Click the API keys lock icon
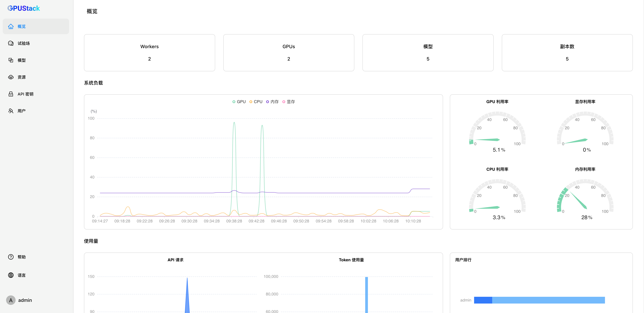This screenshot has height=313, width=644. click(x=11, y=94)
